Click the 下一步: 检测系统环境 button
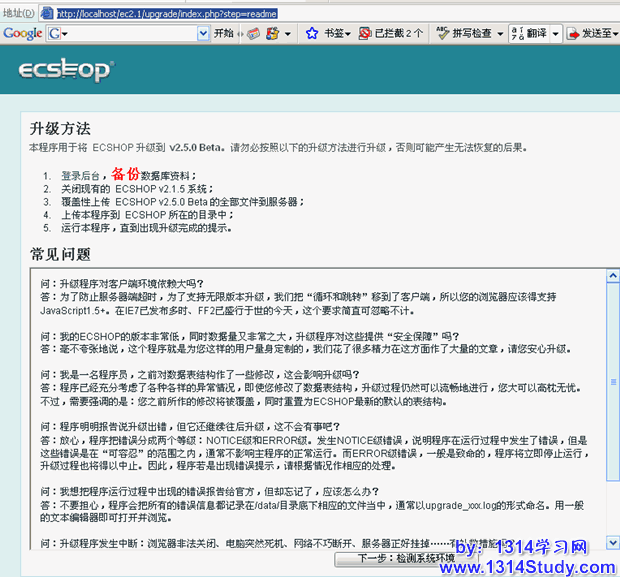The width and height of the screenshot is (620, 577). [406, 557]
